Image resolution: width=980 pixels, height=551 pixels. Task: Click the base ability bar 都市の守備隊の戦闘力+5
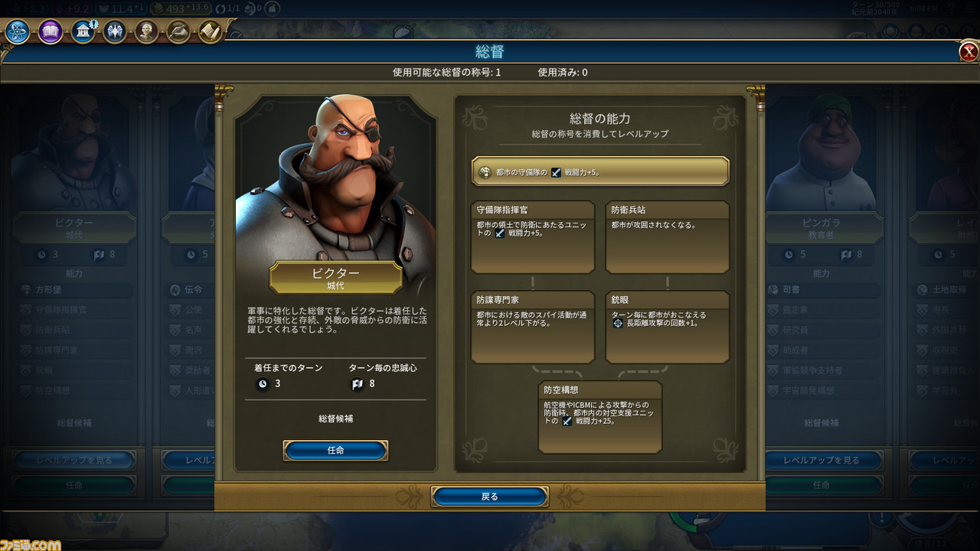point(600,172)
